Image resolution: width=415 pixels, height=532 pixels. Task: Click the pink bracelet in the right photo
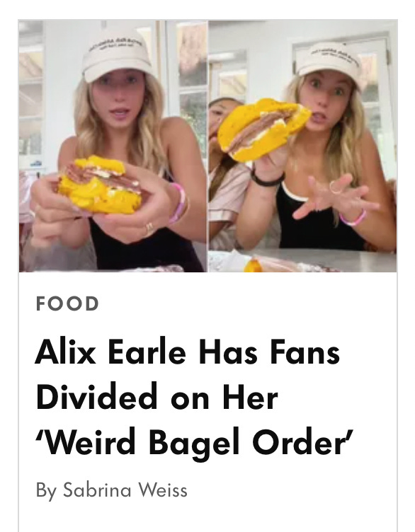coord(353,217)
